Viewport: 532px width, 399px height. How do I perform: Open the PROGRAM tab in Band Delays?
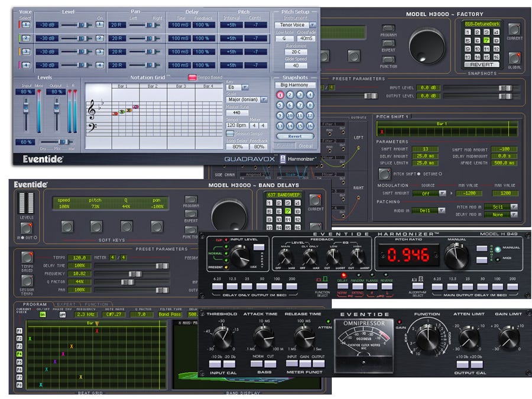click(x=35, y=304)
